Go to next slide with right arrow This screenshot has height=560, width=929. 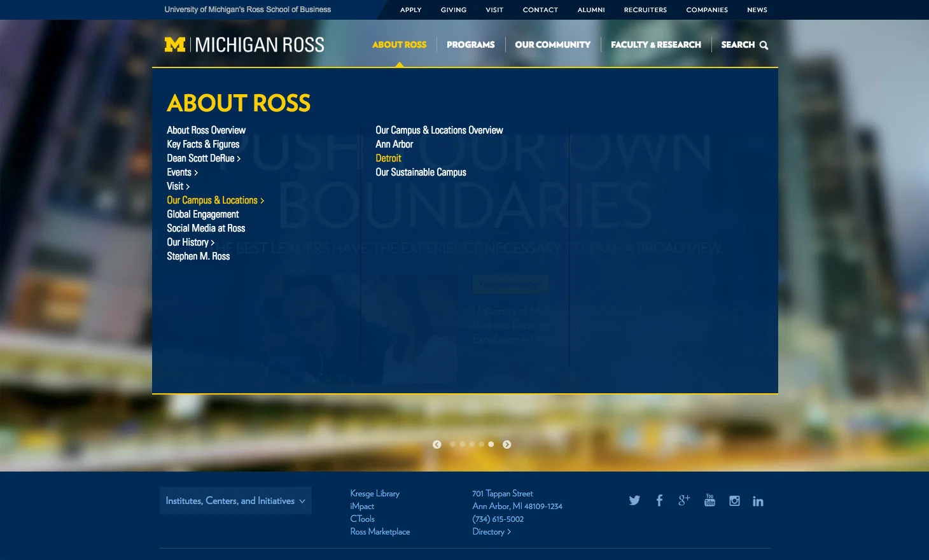[x=506, y=444]
